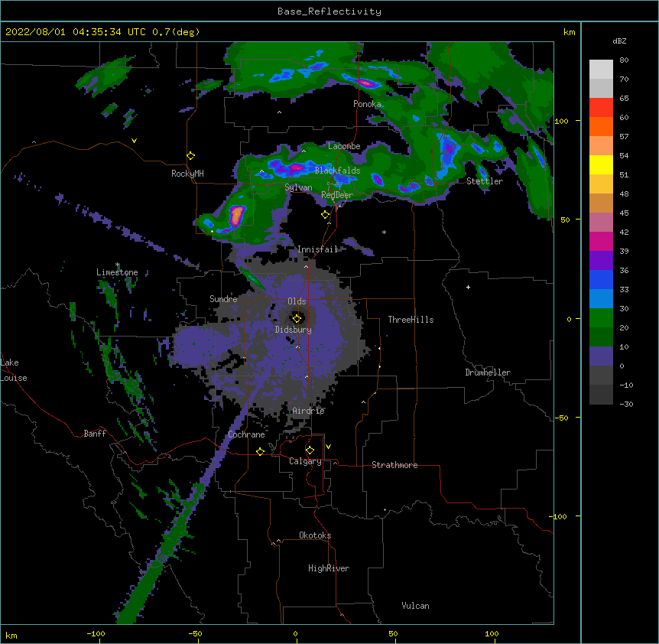Screen dimensions: 659x644
Task: Select the blue 33-36 dBZ legend color
Action: tap(601, 279)
